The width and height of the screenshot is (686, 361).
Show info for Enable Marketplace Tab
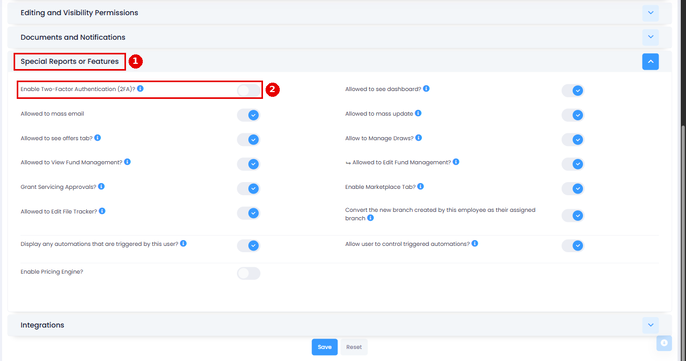coord(420,186)
